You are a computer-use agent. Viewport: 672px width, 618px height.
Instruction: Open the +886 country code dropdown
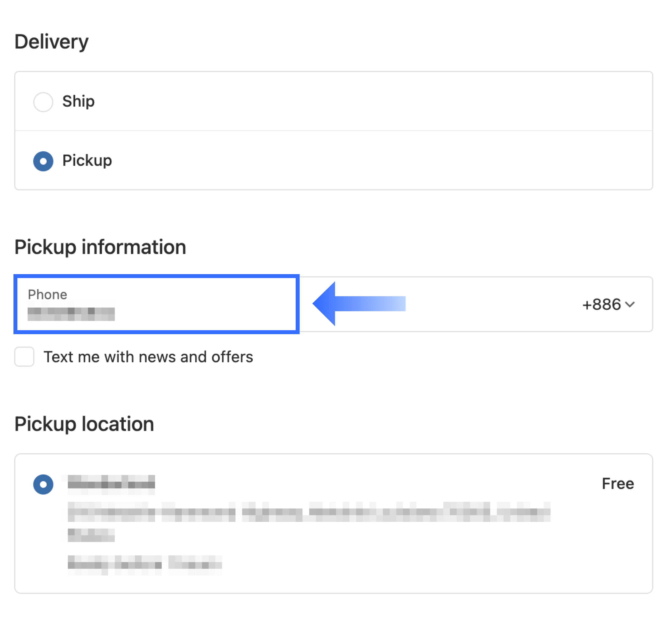(x=608, y=304)
